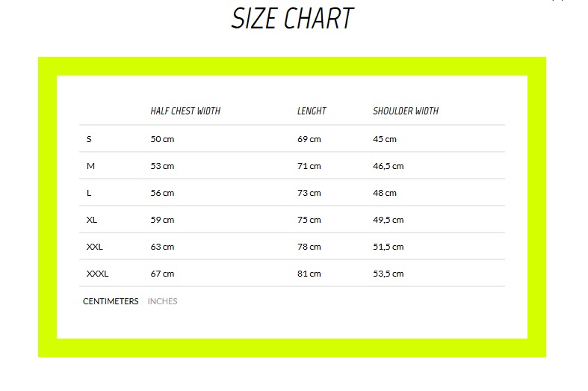Click the 46,5 cm shoulder width value
Viewport: 588px width, 391px height.
tap(388, 166)
